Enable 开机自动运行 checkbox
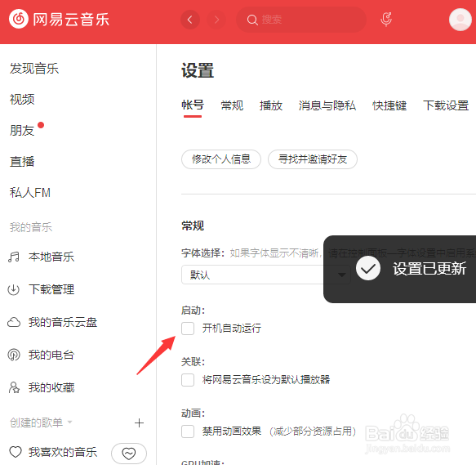 (188, 329)
